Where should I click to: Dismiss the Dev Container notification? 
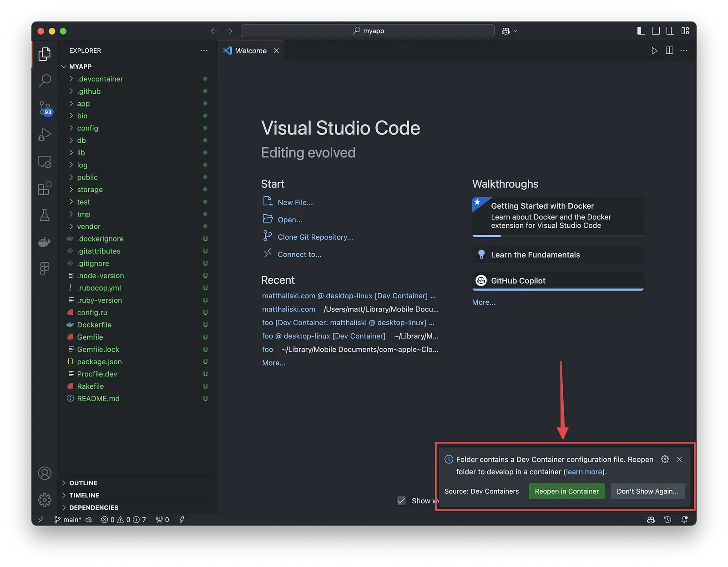click(679, 459)
